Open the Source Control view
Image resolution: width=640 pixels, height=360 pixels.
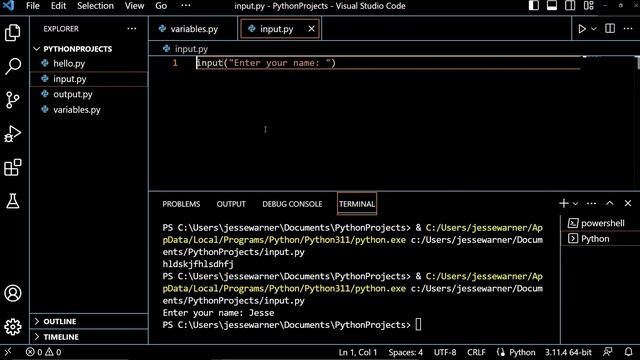point(13,100)
